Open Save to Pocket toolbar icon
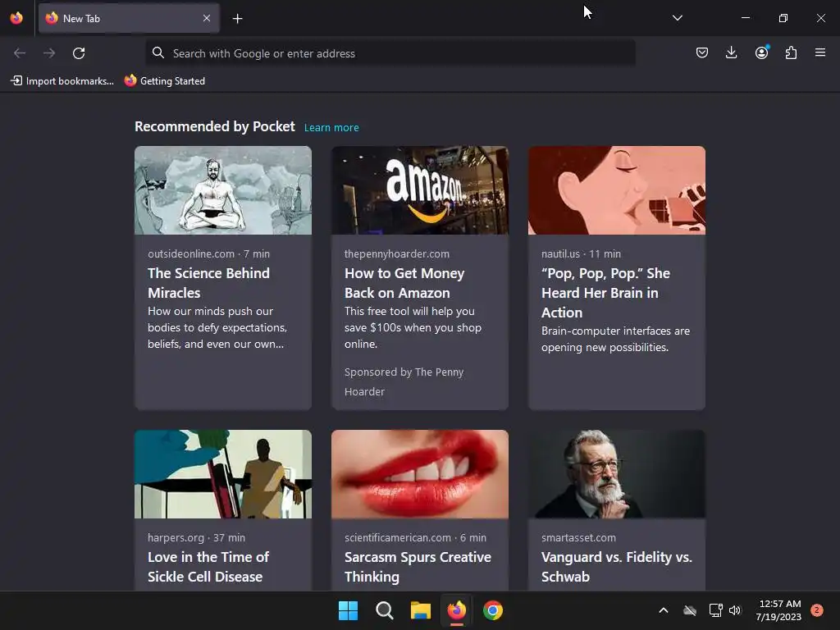This screenshot has height=630, width=840. point(702,52)
